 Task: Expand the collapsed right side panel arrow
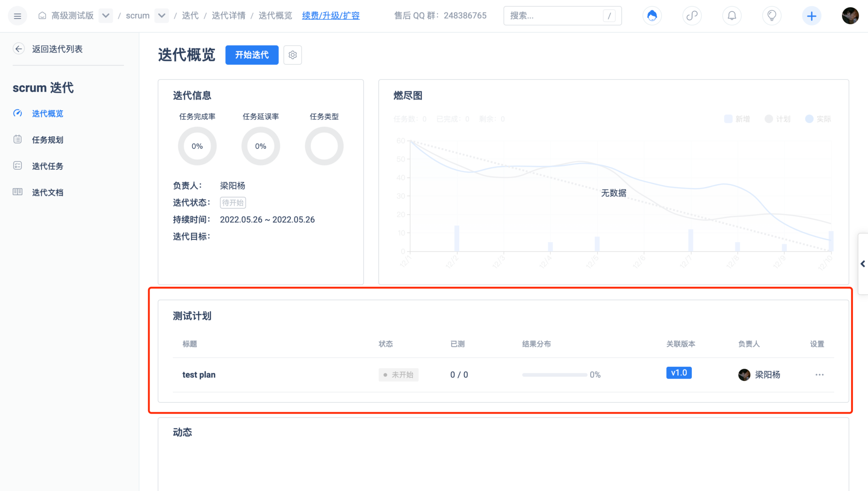pyautogui.click(x=862, y=264)
